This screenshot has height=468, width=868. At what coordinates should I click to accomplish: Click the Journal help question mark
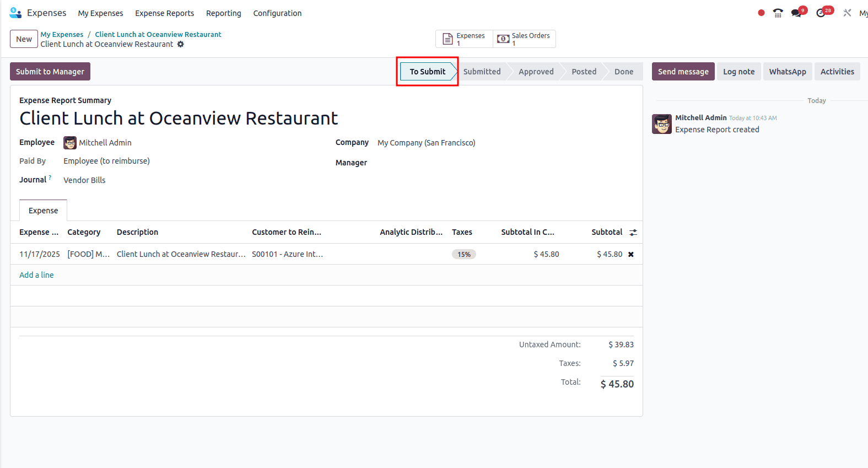50,177
